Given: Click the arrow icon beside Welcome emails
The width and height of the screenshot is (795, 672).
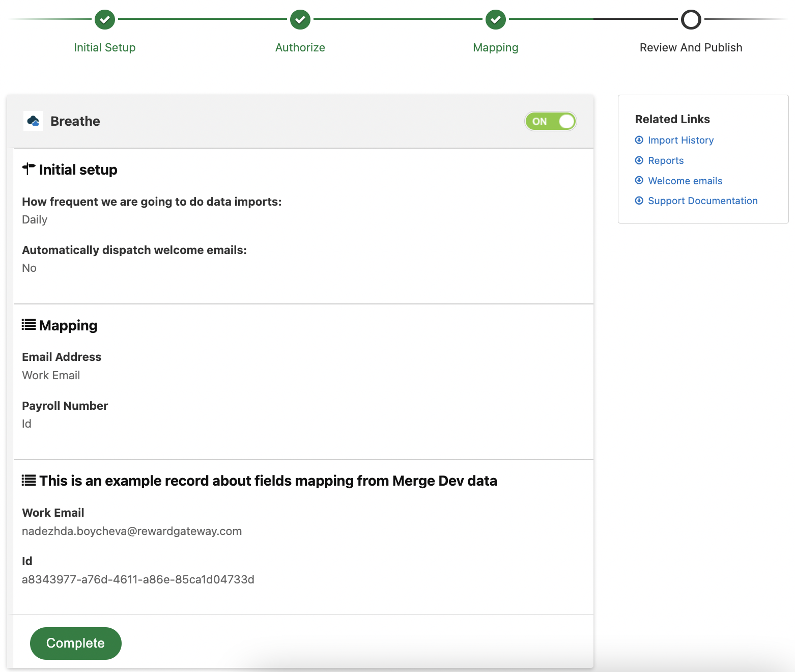Looking at the screenshot, I should click(x=639, y=180).
